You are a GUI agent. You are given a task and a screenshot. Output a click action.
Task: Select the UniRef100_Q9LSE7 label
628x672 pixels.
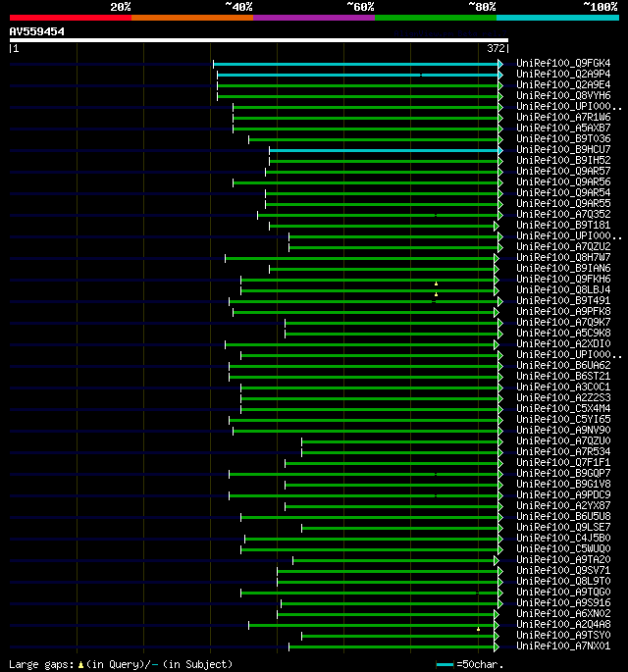pos(563,528)
